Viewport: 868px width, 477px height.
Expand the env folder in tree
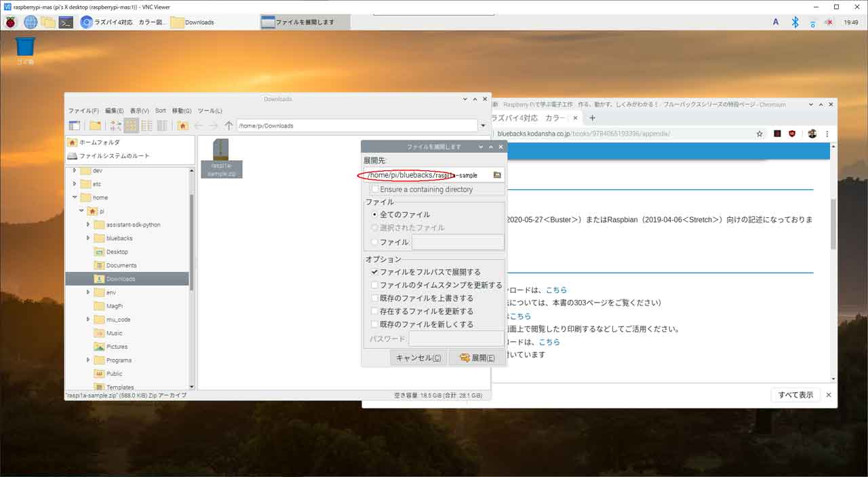pos(88,292)
